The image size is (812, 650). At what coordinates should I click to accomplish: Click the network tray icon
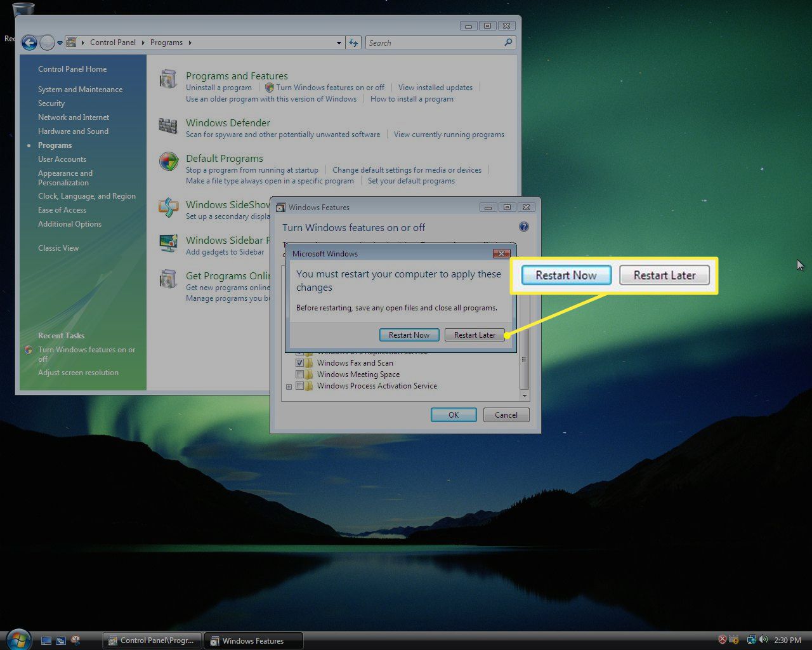tap(752, 640)
